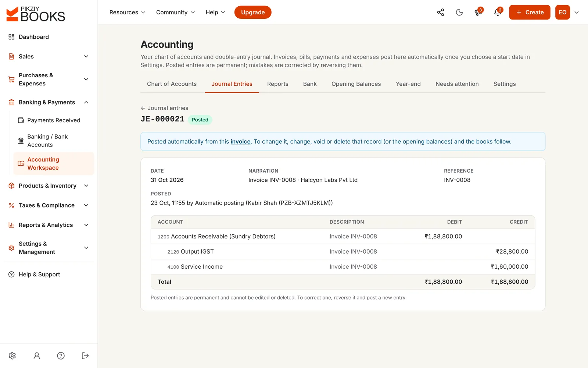588x368 pixels.
Task: Click the Accounts Receivable (Sundry Debtors) row
Action: (x=343, y=236)
